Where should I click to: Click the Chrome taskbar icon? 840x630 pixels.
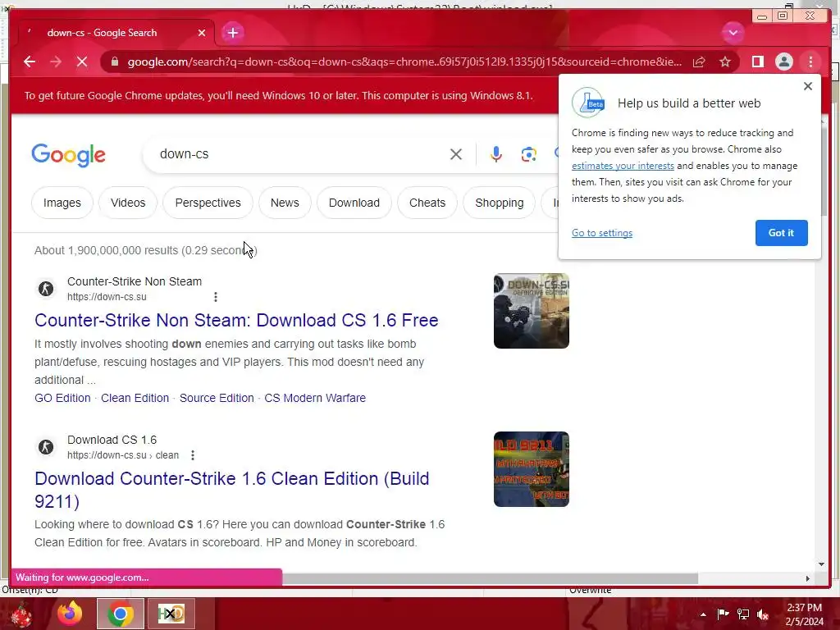pos(121,614)
